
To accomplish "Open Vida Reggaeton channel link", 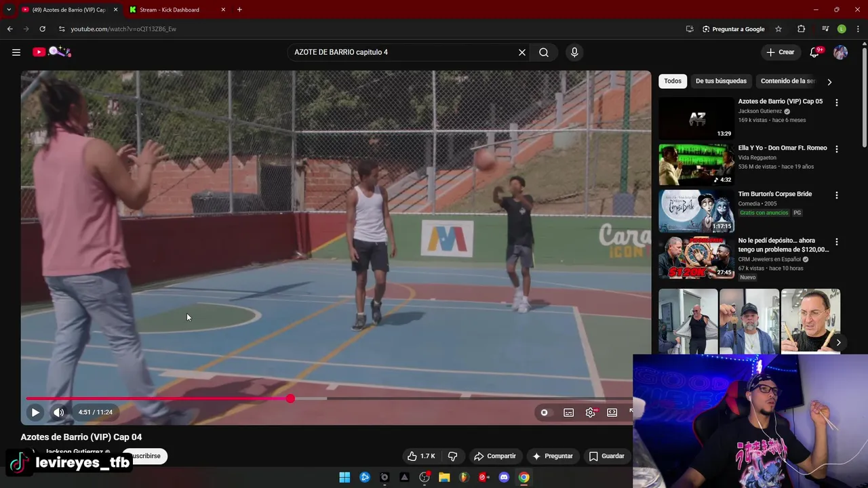I will tap(757, 158).
